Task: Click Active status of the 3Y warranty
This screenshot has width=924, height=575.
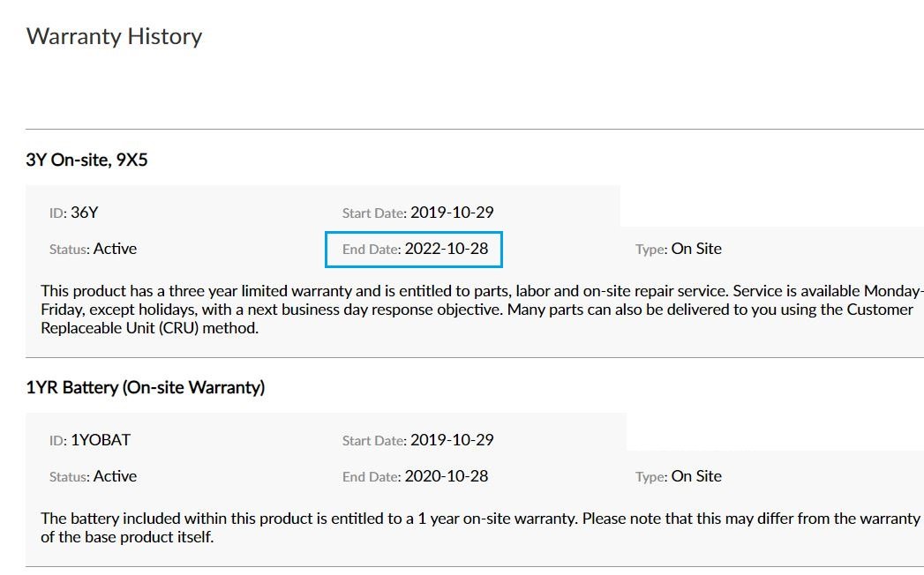Action: [x=115, y=249]
